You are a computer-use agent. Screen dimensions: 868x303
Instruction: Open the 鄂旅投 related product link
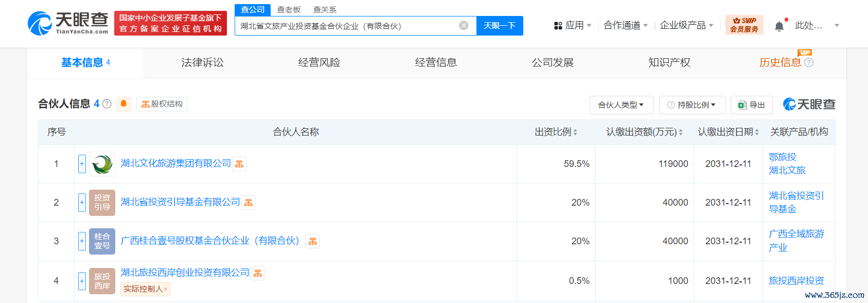(783, 157)
